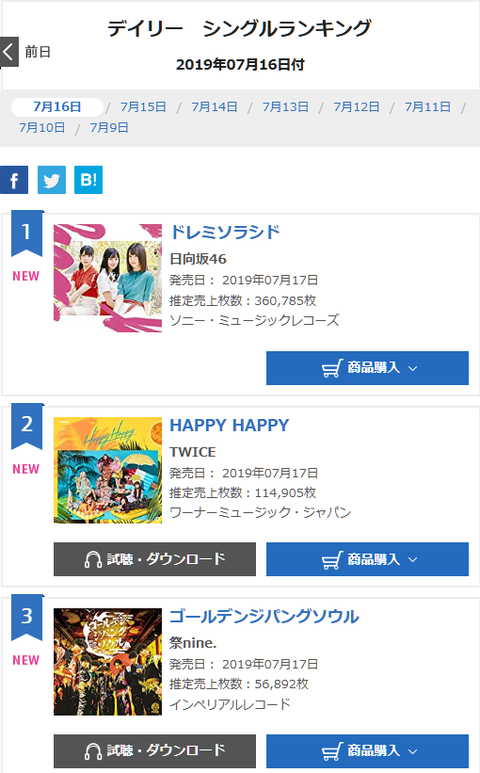This screenshot has height=773, width=480.
Task: Open the ドレミソラシド title link
Action: point(225,232)
